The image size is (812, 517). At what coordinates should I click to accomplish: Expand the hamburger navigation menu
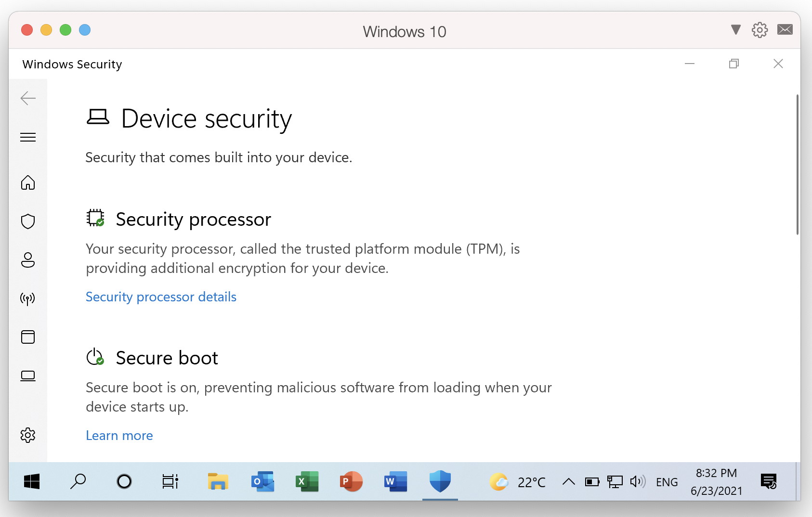pos(28,137)
